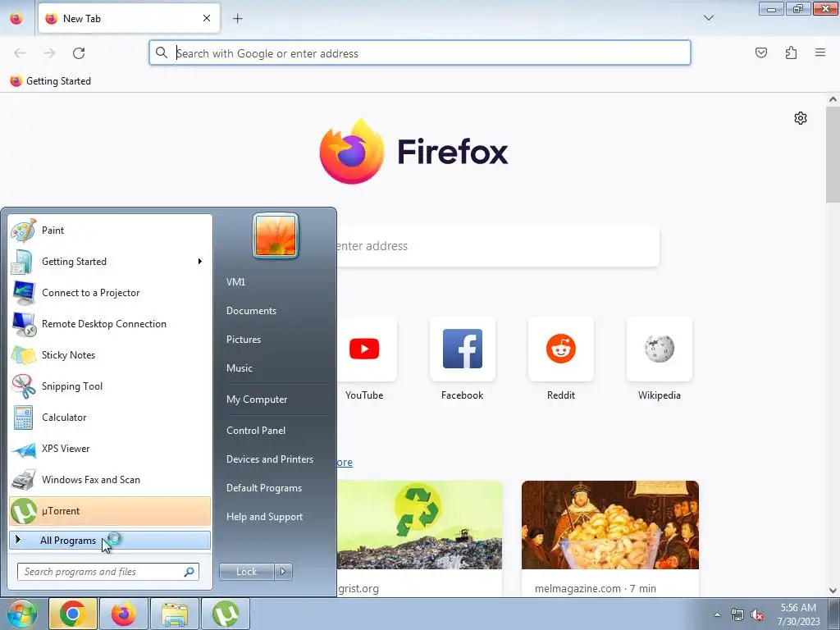The image size is (840, 630).
Task: Focus the Firefox address bar
Action: point(419,53)
